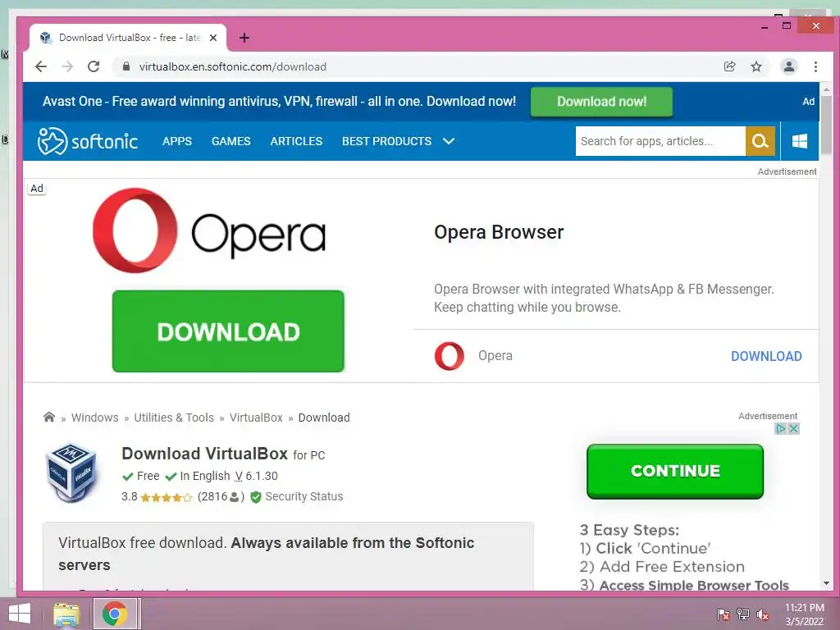Click the blue DOWNLOAD link beside Opera
840x630 pixels.
point(766,356)
